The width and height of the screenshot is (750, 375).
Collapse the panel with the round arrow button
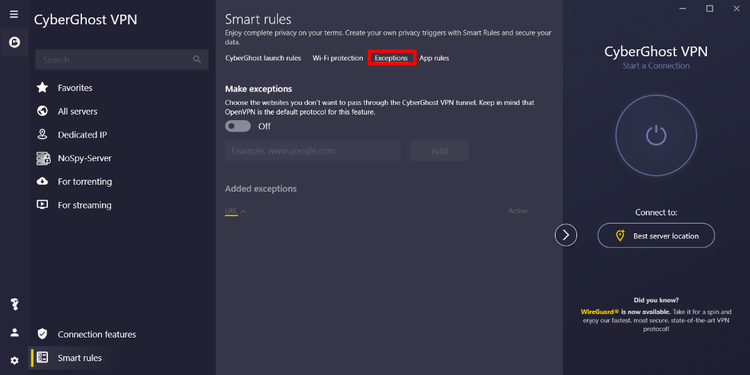click(566, 235)
